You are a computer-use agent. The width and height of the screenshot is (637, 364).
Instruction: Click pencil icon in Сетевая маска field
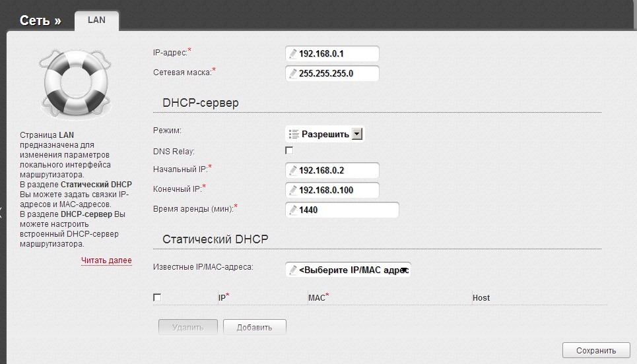point(292,73)
